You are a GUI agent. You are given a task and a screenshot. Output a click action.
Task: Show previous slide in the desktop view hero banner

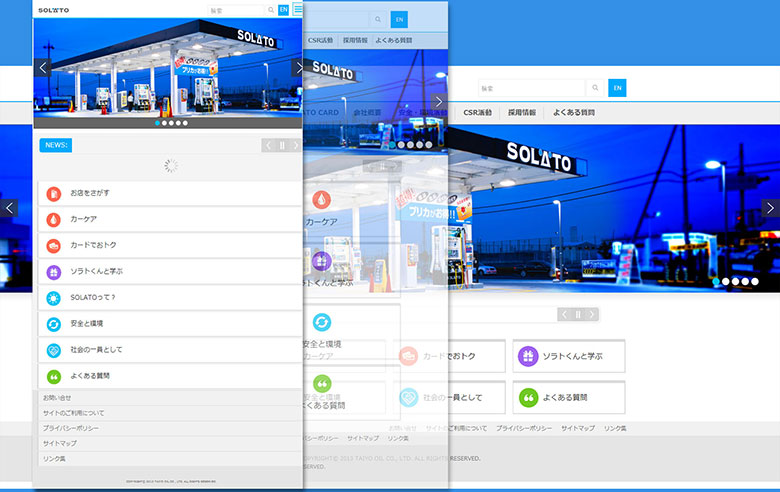click(9, 208)
